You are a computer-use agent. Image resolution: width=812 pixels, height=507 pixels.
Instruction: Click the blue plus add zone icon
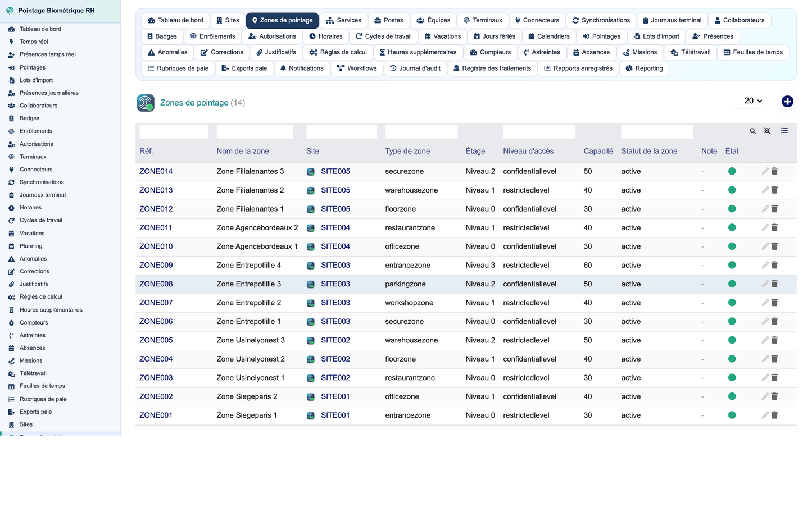(x=787, y=101)
